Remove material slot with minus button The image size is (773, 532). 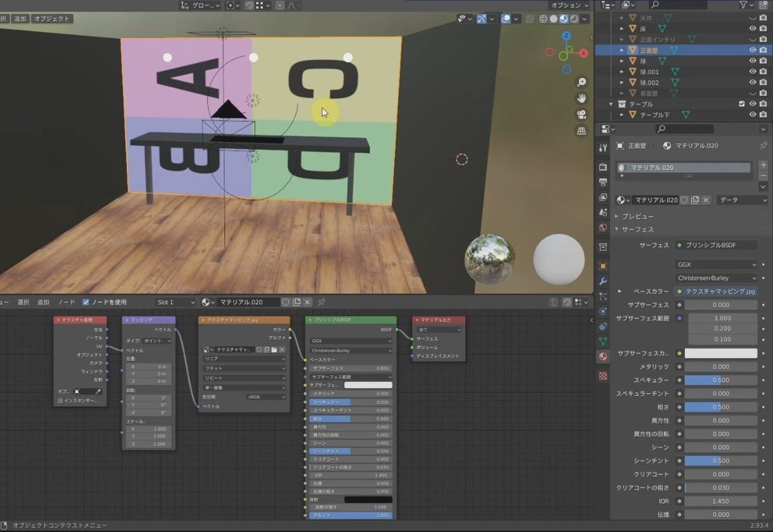point(763,176)
